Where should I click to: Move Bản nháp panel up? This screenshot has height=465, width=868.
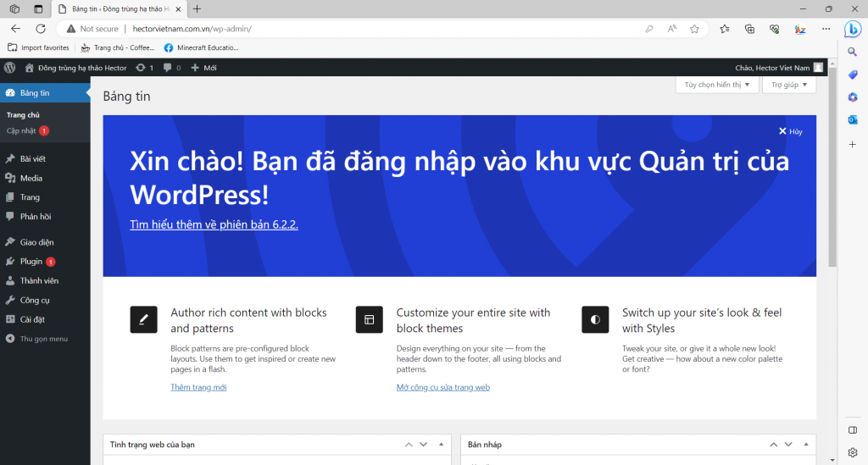773,445
